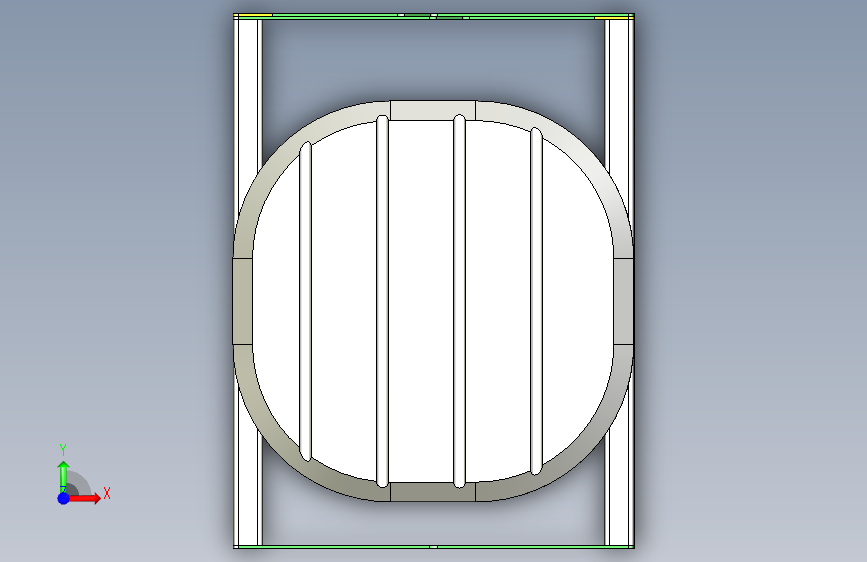Select the flat right segment of the ring
This screenshot has width=867, height=562.
pyautogui.click(x=623, y=301)
